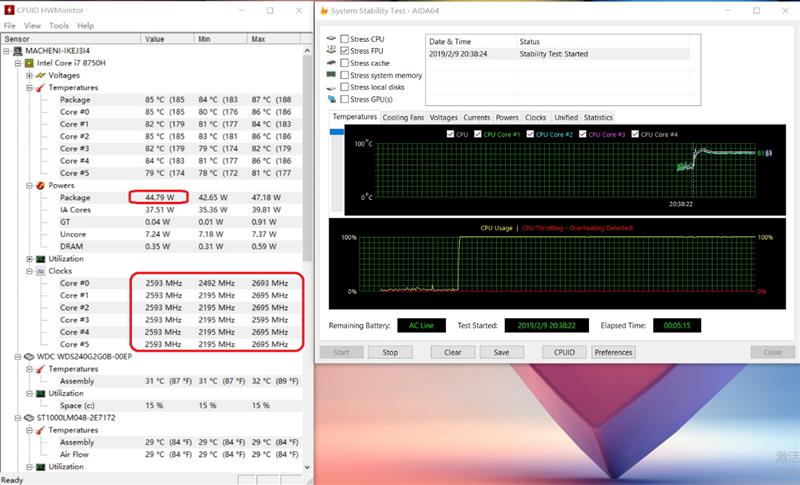Viewport: 800px width, 485px height.
Task: Select the Stability Test: Started log row
Action: [559, 54]
